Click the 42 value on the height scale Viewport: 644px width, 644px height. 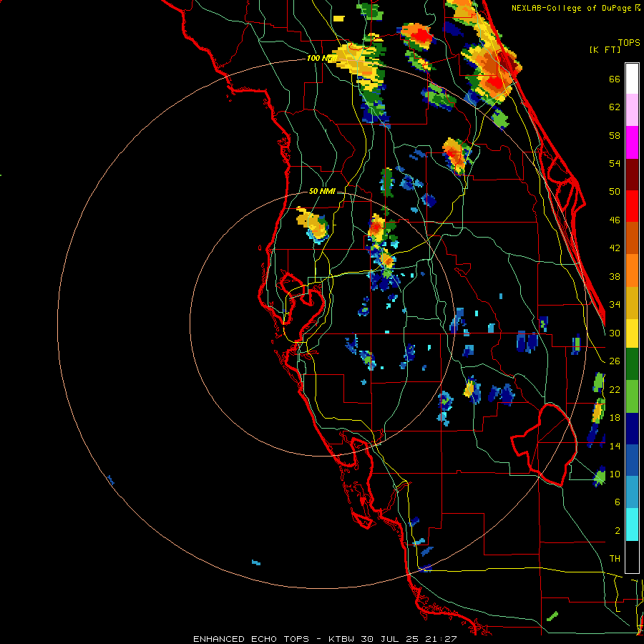615,248
